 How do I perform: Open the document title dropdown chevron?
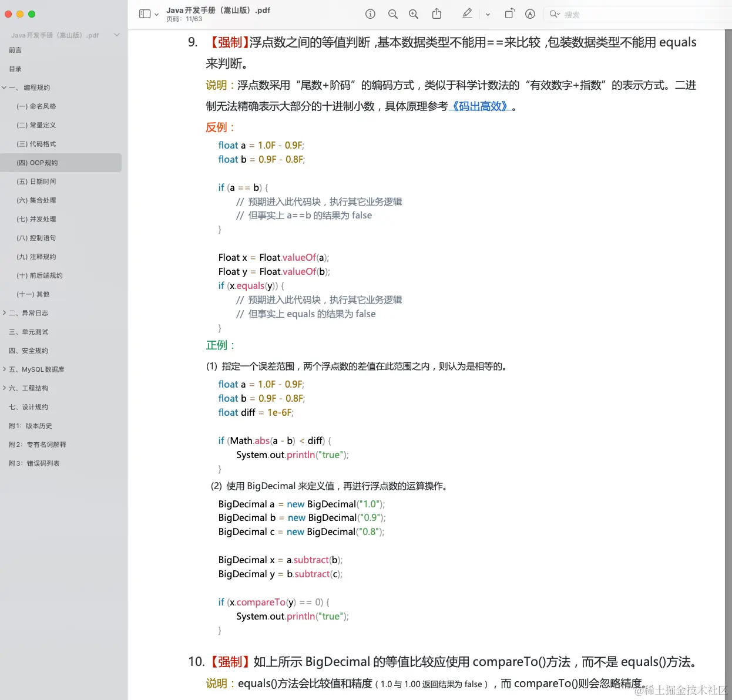coord(116,35)
